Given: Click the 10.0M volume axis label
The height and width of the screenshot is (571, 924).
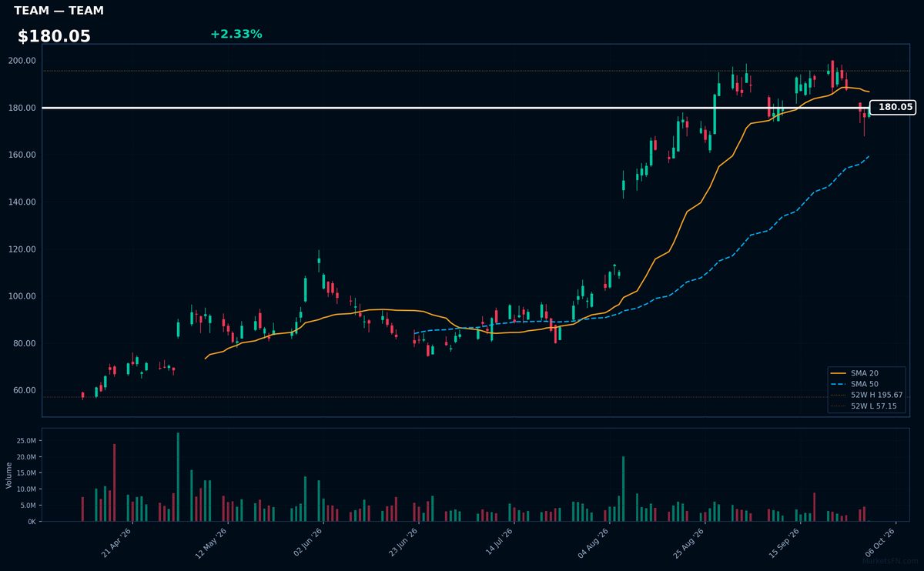Looking at the screenshot, I should point(26,489).
